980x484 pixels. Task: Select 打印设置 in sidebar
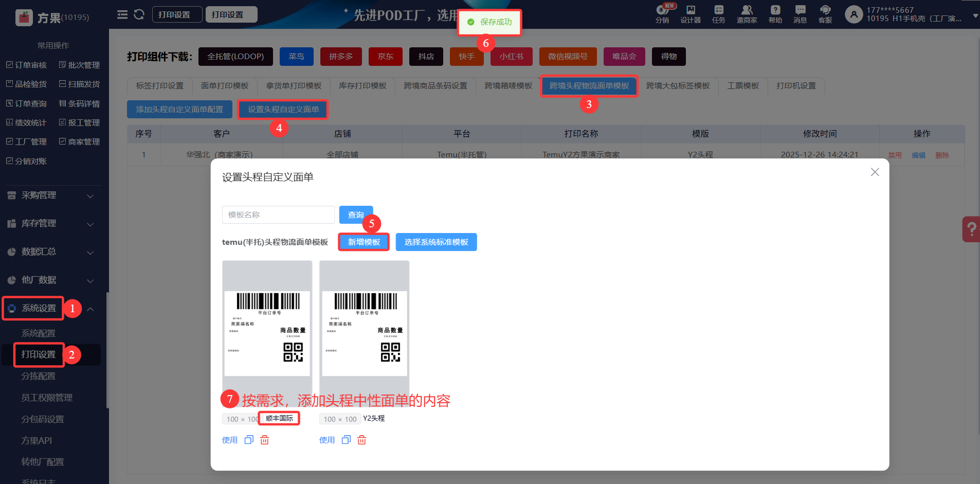pos(39,354)
